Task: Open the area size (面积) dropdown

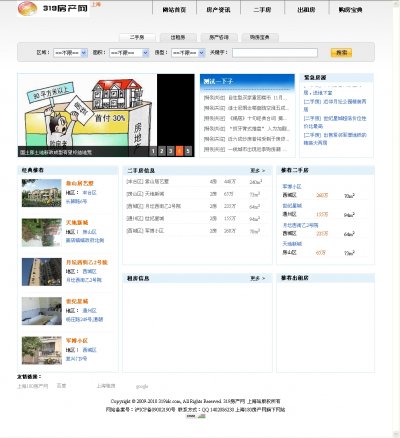Action: tap(129, 53)
